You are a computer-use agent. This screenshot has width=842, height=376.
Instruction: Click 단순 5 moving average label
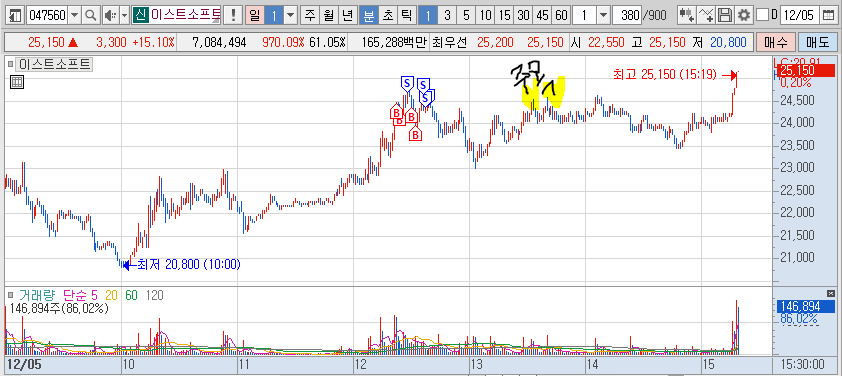coord(80,295)
